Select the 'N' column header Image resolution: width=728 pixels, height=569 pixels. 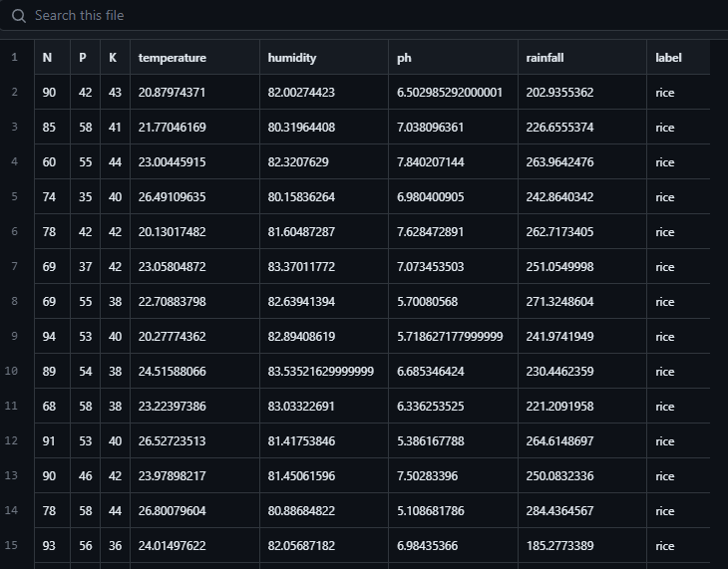(53, 57)
